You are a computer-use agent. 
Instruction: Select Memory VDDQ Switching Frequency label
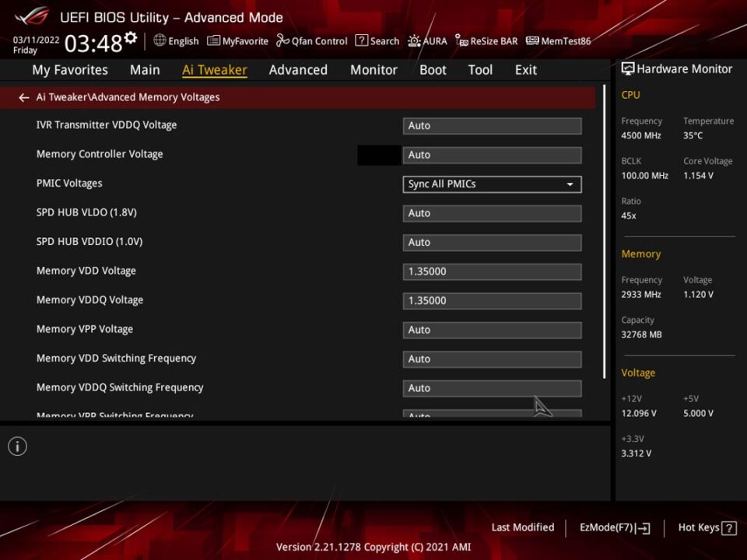[x=120, y=387]
